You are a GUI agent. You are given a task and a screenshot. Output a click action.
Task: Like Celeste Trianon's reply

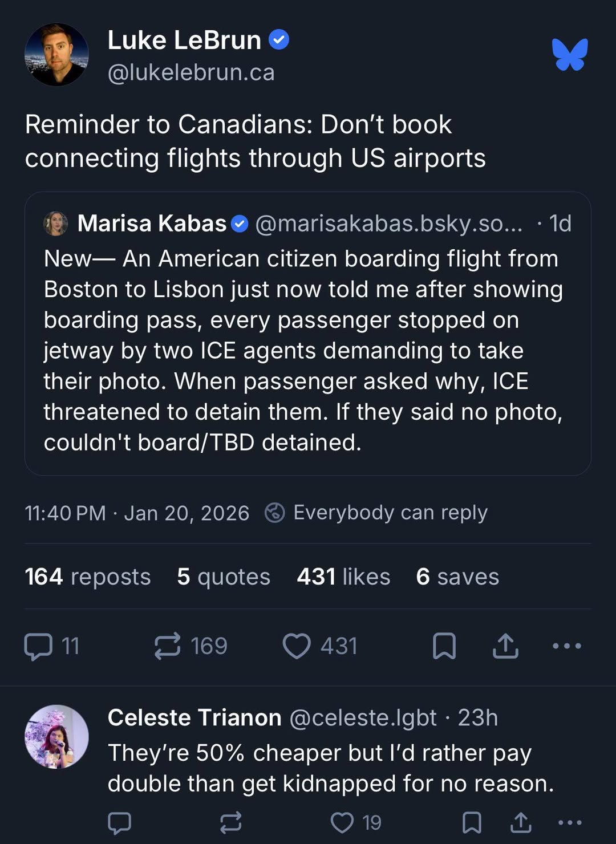coord(343,823)
